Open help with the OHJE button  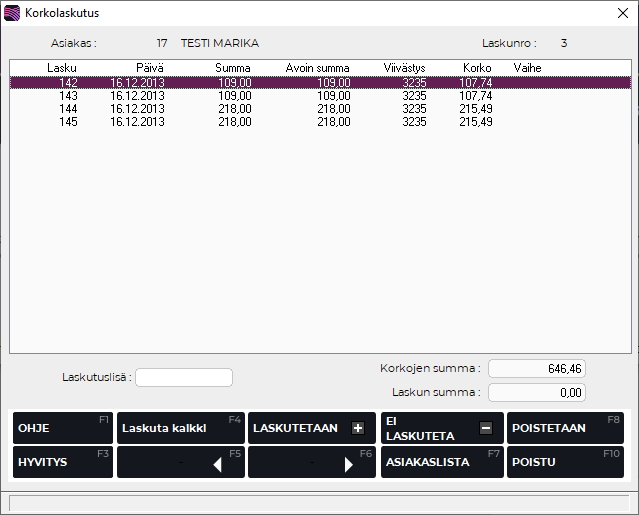click(x=63, y=428)
